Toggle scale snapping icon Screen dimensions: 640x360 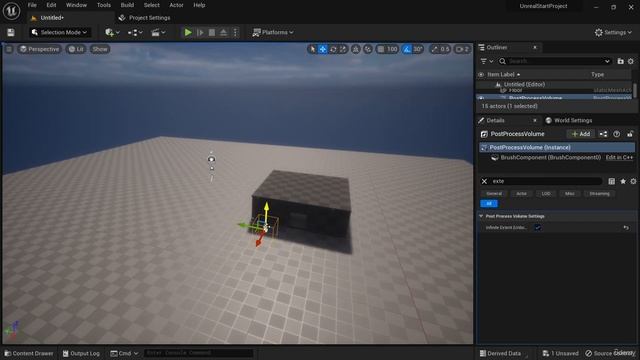pyautogui.click(x=434, y=49)
